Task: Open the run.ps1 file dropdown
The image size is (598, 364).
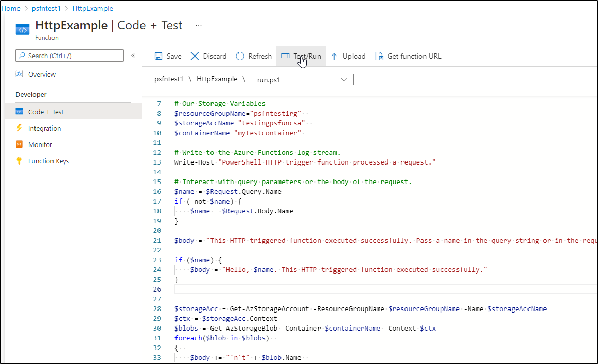Action: [x=302, y=80]
